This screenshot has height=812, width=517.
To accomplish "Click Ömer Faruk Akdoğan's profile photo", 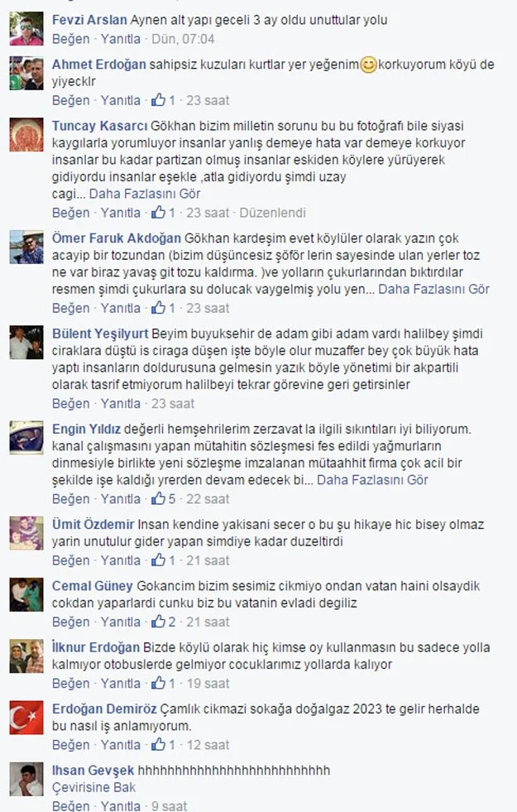I will coord(26,247).
